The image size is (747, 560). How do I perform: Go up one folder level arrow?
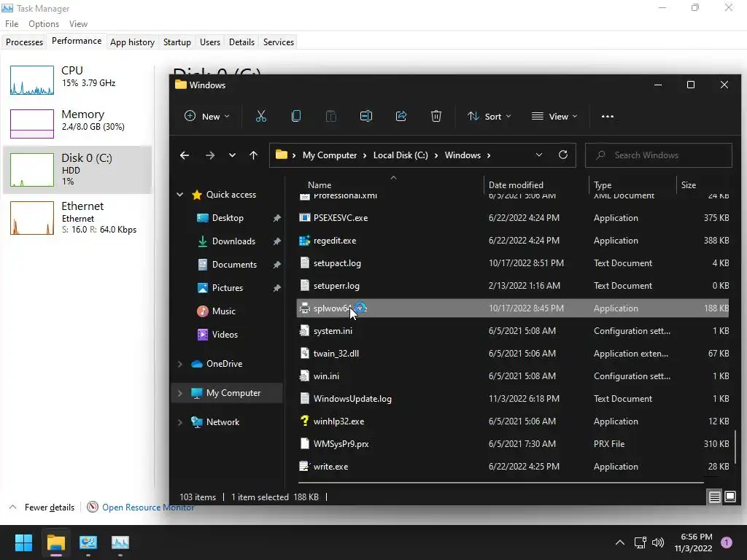pos(253,155)
